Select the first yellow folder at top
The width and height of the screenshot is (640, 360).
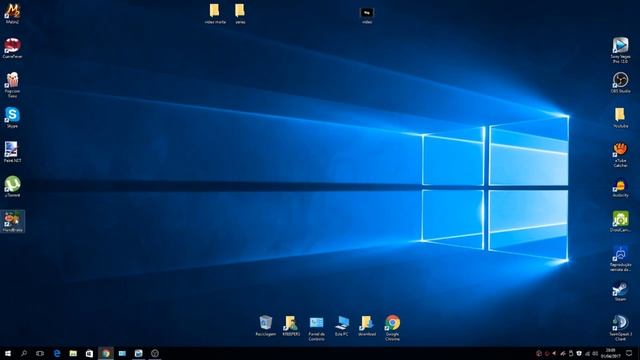215,13
